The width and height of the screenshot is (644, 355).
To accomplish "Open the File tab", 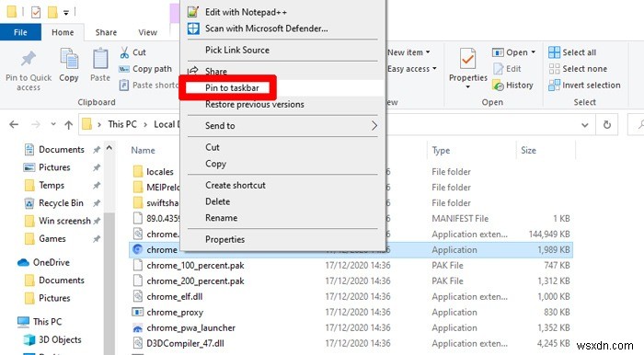I will click(20, 32).
